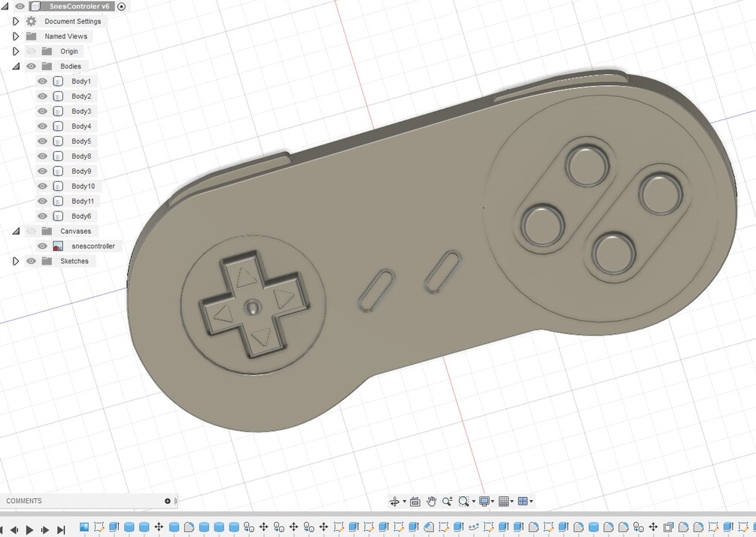This screenshot has height=537, width=756.
Task: Activate the SnesControler v6 component radio button
Action: tap(122, 6)
